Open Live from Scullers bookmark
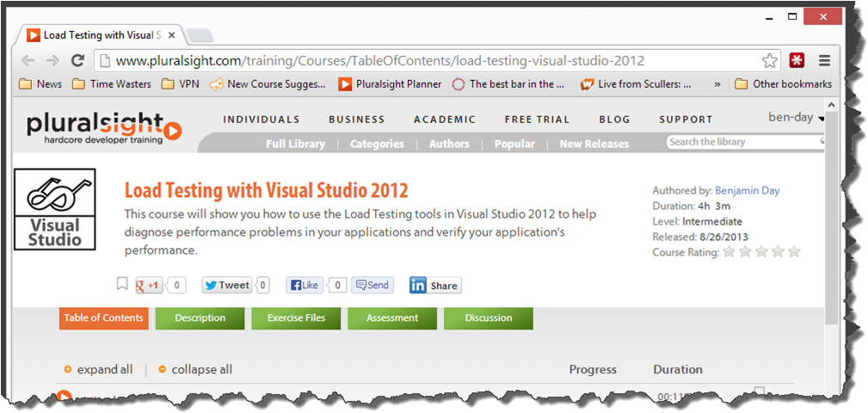Viewport: 868px width, 413px height. pyautogui.click(x=636, y=84)
